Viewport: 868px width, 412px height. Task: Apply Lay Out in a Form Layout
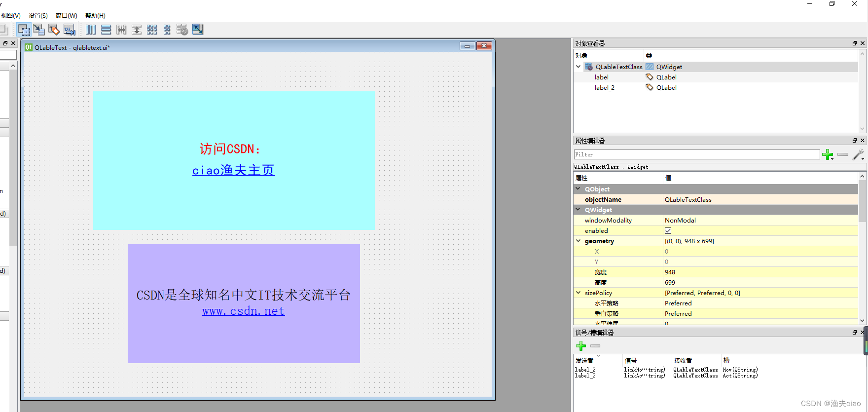(167, 30)
